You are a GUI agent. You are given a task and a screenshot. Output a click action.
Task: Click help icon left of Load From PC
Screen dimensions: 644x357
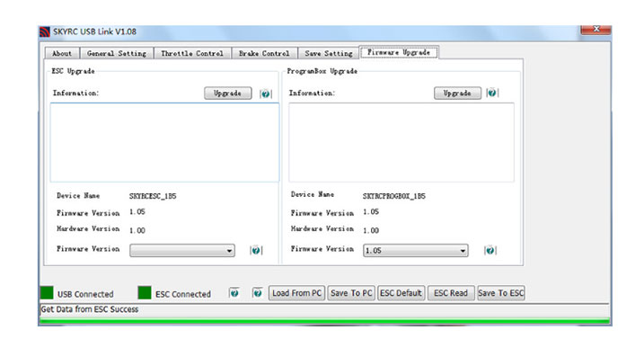258,293
